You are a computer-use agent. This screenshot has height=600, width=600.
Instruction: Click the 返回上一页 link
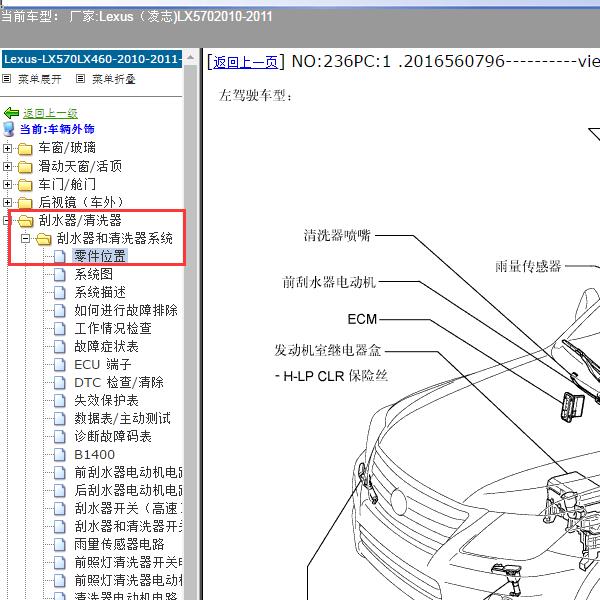pos(245,62)
